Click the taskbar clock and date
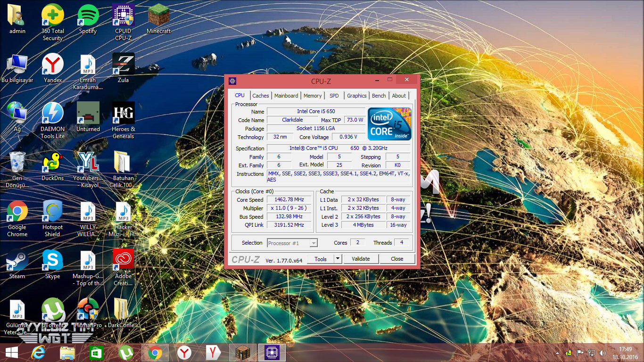The image size is (644, 362). click(x=625, y=353)
